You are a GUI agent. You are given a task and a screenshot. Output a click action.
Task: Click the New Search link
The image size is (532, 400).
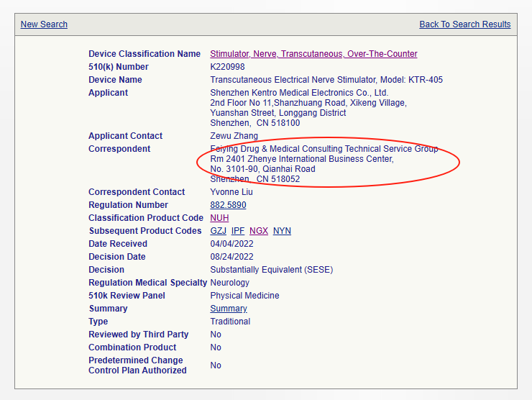44,24
